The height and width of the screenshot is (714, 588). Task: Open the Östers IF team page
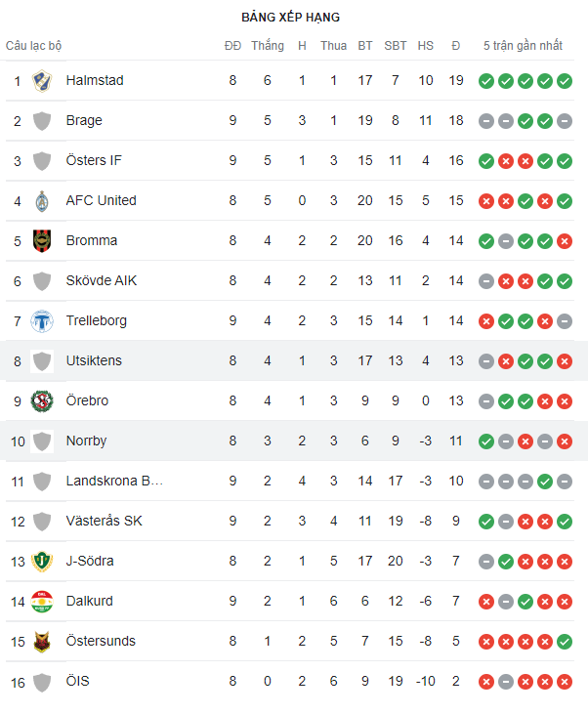pyautogui.click(x=94, y=160)
